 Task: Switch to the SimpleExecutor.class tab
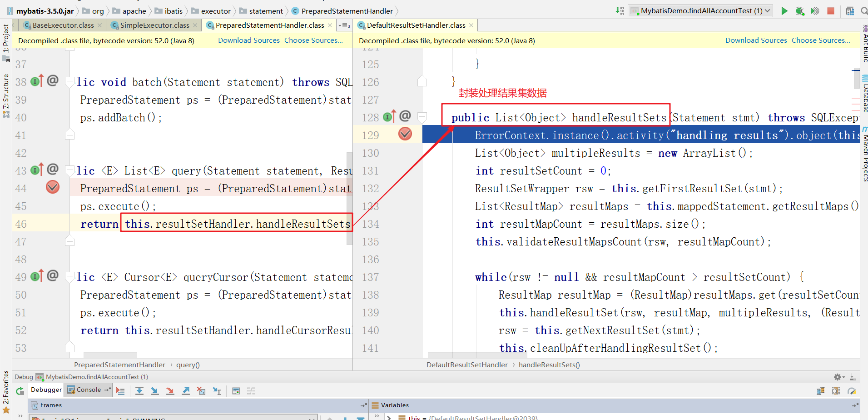pos(154,25)
